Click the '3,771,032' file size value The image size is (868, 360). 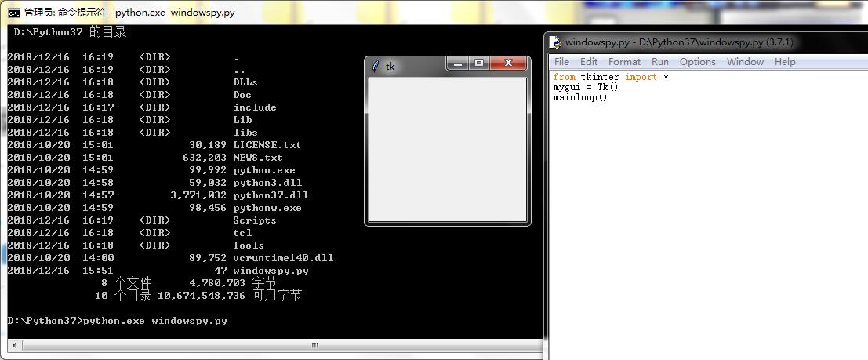[198, 195]
